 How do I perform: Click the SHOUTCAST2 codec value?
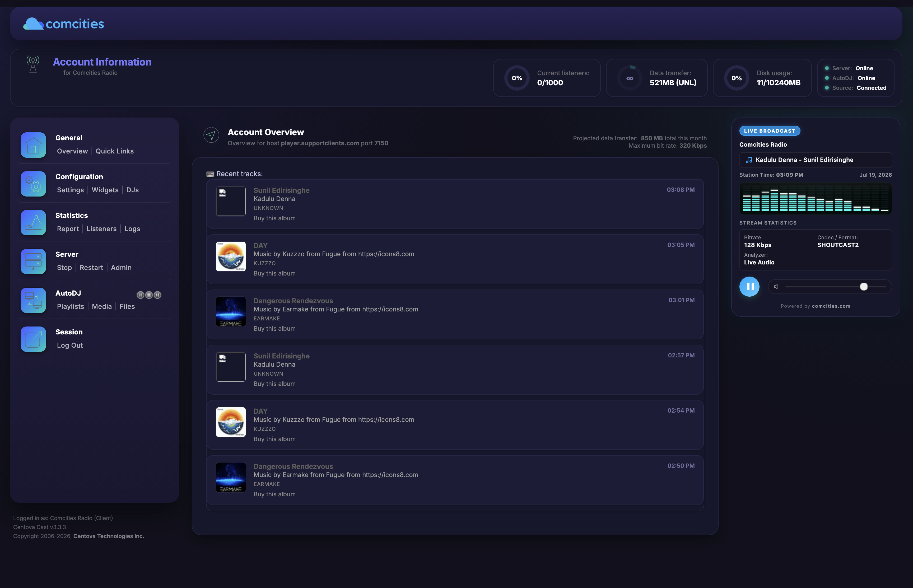click(838, 245)
